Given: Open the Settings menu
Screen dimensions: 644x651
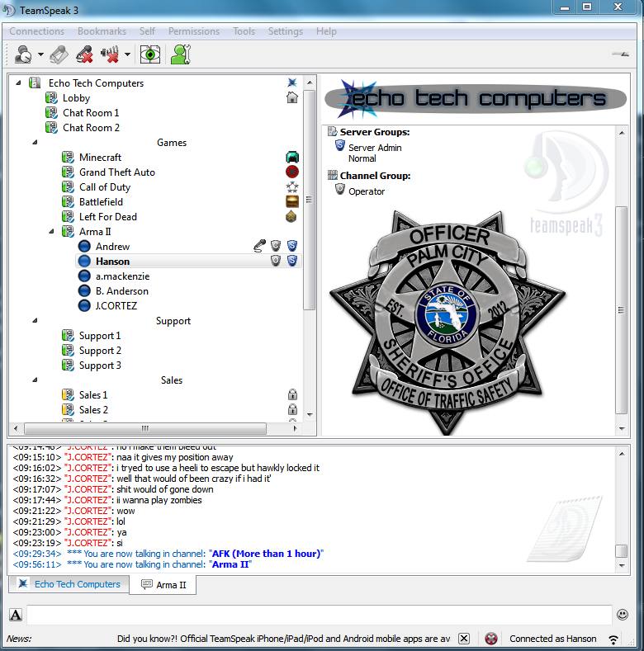Looking at the screenshot, I should coord(286,31).
